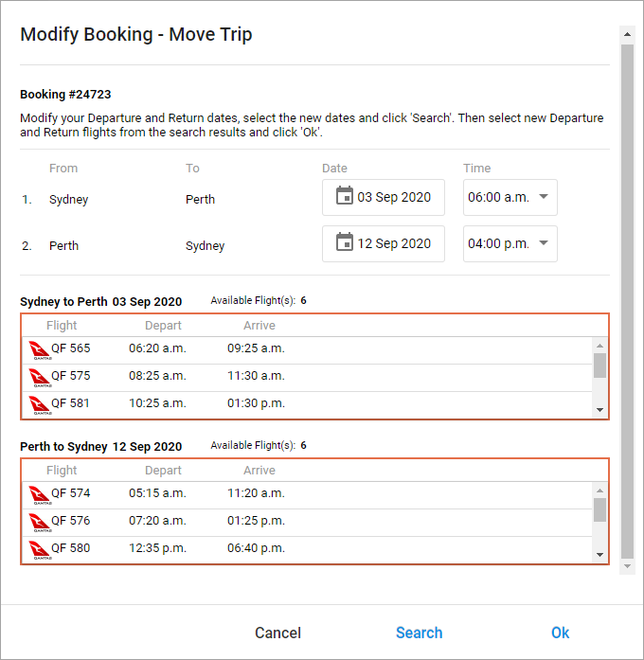Viewport: 644px width, 660px height.
Task: Click the calendar icon for 03 Sep 2020
Action: pos(345,197)
